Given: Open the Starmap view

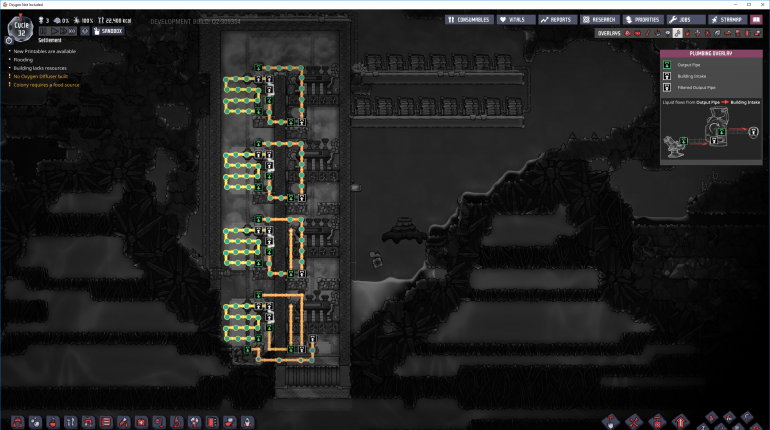Looking at the screenshot, I should click(x=726, y=19).
